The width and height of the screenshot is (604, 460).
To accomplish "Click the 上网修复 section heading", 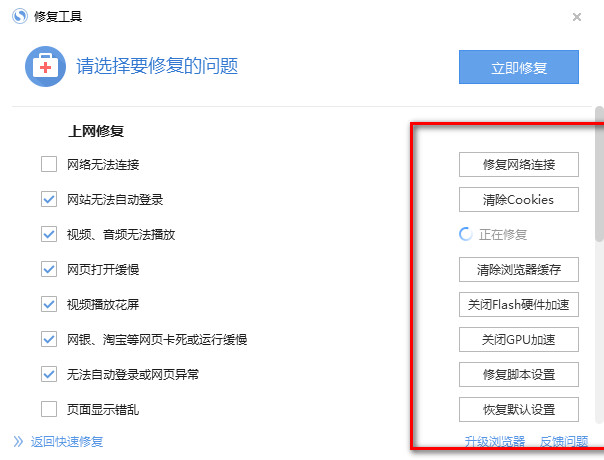I will click(x=96, y=131).
